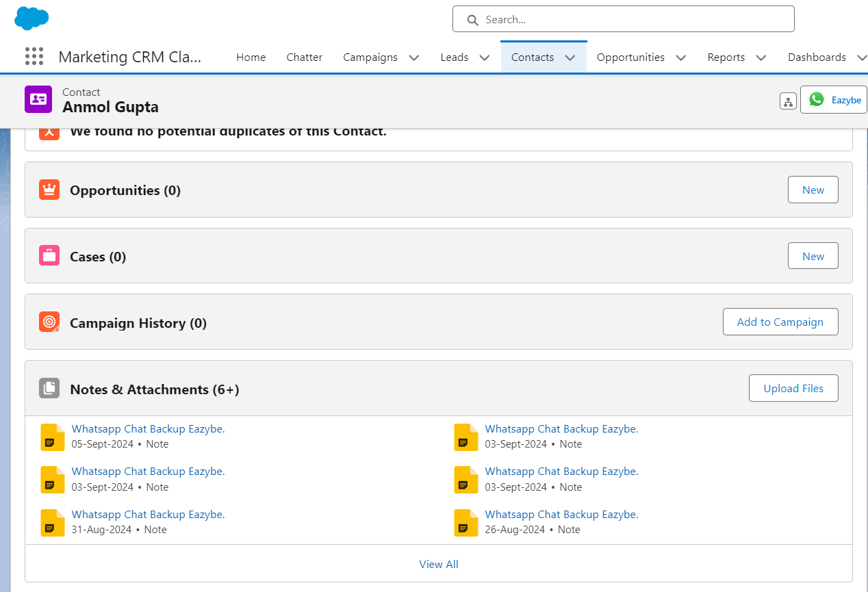
Task: Open the 31-Aug-2024 Whatsapp Chat Backup note
Action: point(149,514)
